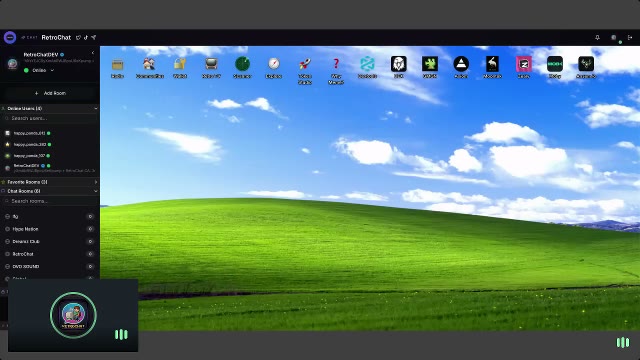Click the green audio bars bottom right
Image resolution: width=640 pixels, height=360 pixels.
click(x=623, y=342)
